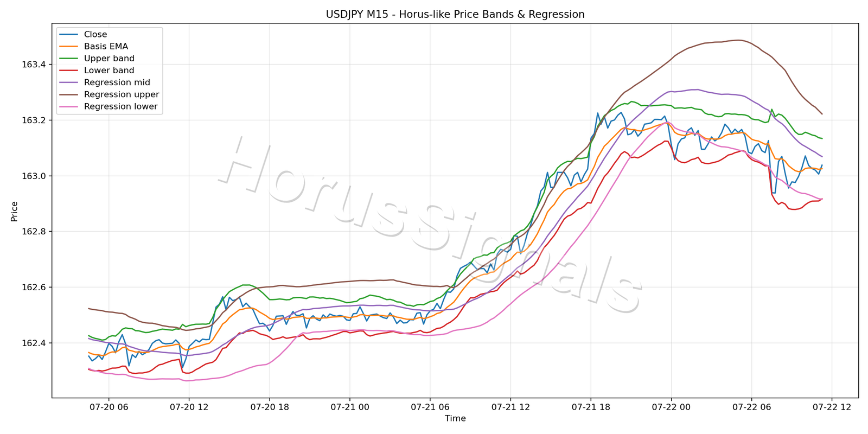Screen dimensions: 868x434
Task: Click the purple line swatch beside Regression mid
Action: click(69, 82)
